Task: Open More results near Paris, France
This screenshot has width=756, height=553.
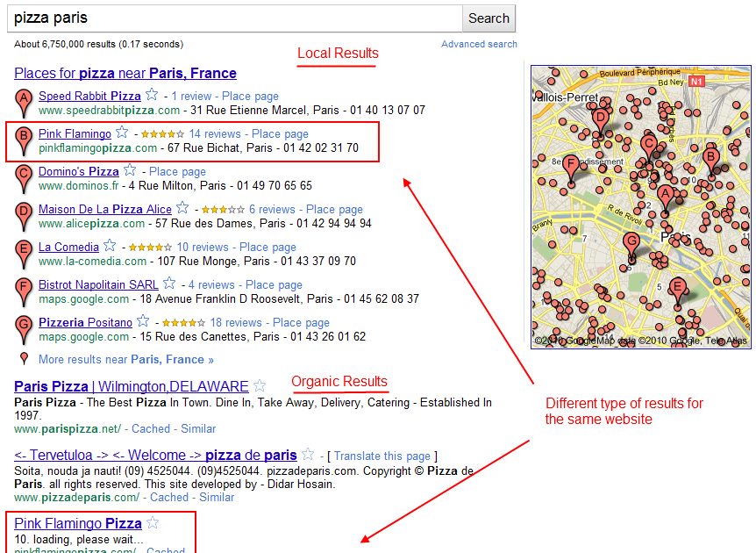Action: 125,360
